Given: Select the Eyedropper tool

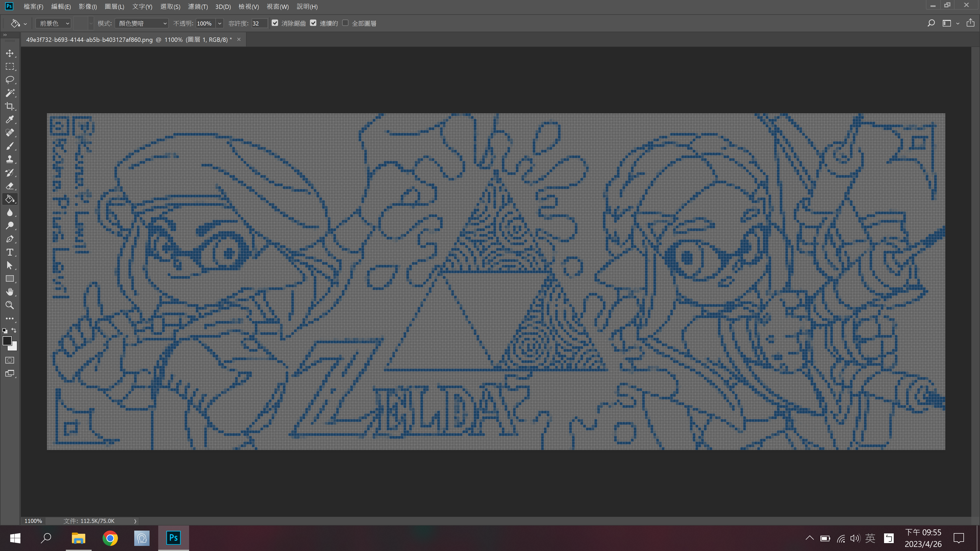Looking at the screenshot, I should pyautogui.click(x=10, y=120).
